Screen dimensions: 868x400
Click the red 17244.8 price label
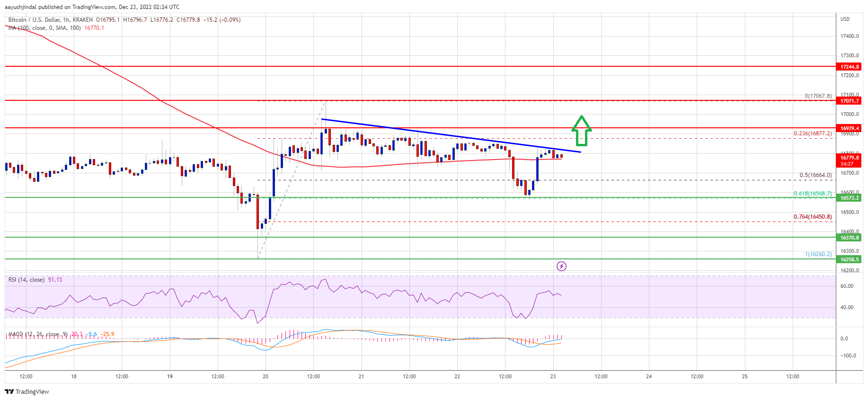click(x=849, y=67)
